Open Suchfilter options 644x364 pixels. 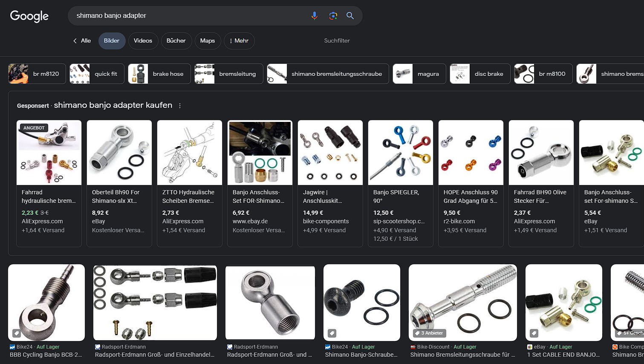pyautogui.click(x=337, y=41)
